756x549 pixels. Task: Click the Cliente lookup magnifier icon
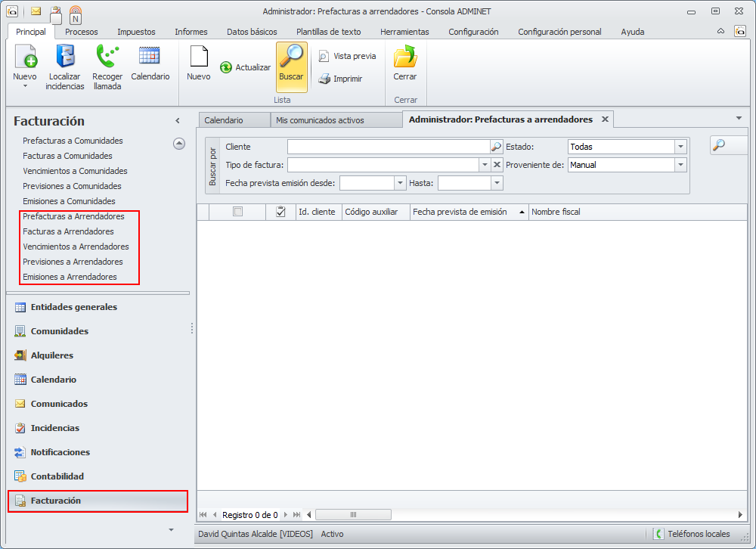click(496, 147)
